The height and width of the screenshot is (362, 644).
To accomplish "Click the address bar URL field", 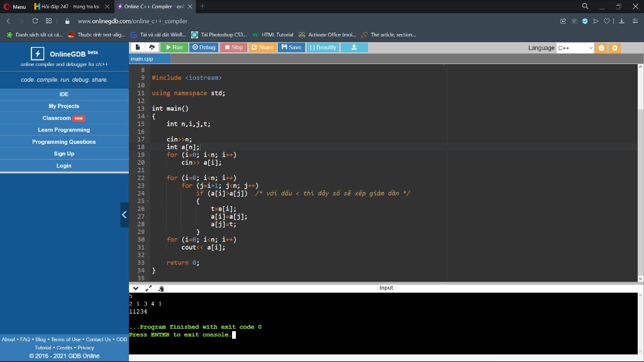I will click(x=312, y=21).
